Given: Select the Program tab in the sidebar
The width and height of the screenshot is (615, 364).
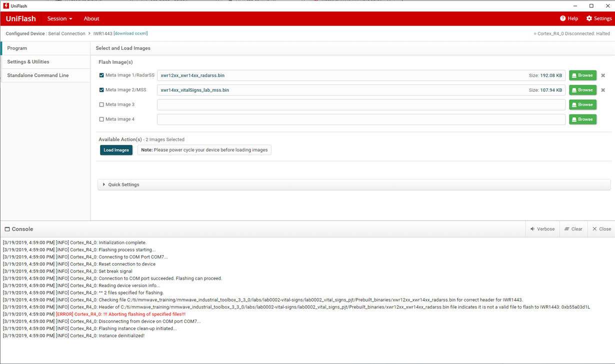Looking at the screenshot, I should click(x=45, y=48).
